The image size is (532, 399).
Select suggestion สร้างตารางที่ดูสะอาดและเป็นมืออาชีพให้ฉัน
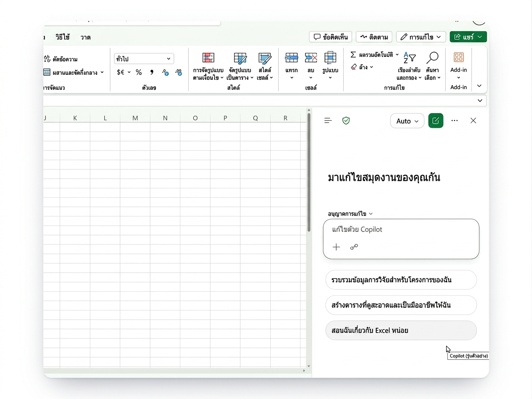pos(401,305)
